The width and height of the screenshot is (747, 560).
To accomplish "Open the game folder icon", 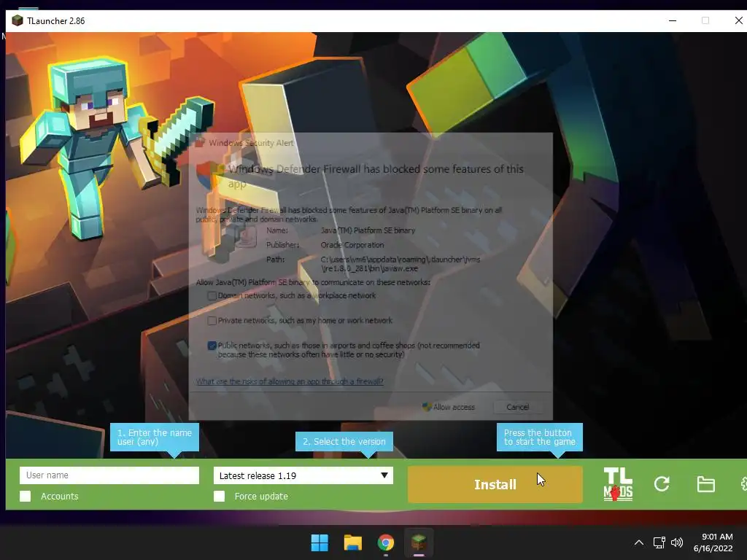I will (x=705, y=484).
